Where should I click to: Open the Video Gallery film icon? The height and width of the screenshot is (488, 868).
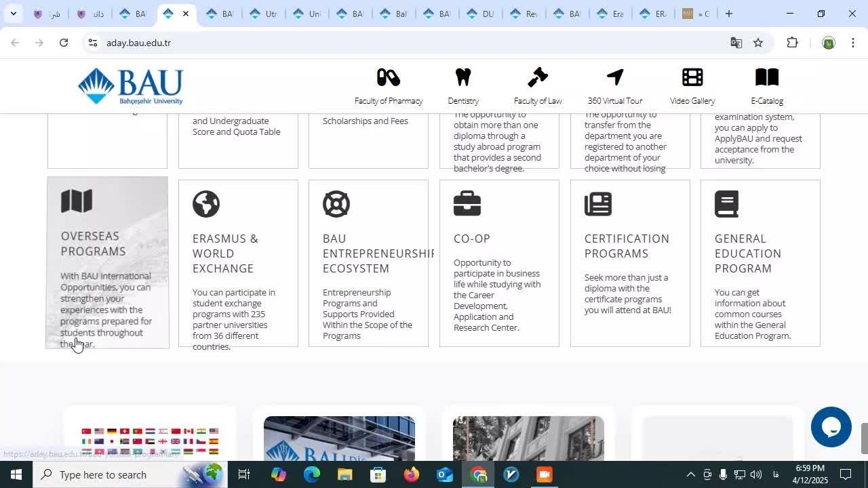[x=692, y=77]
